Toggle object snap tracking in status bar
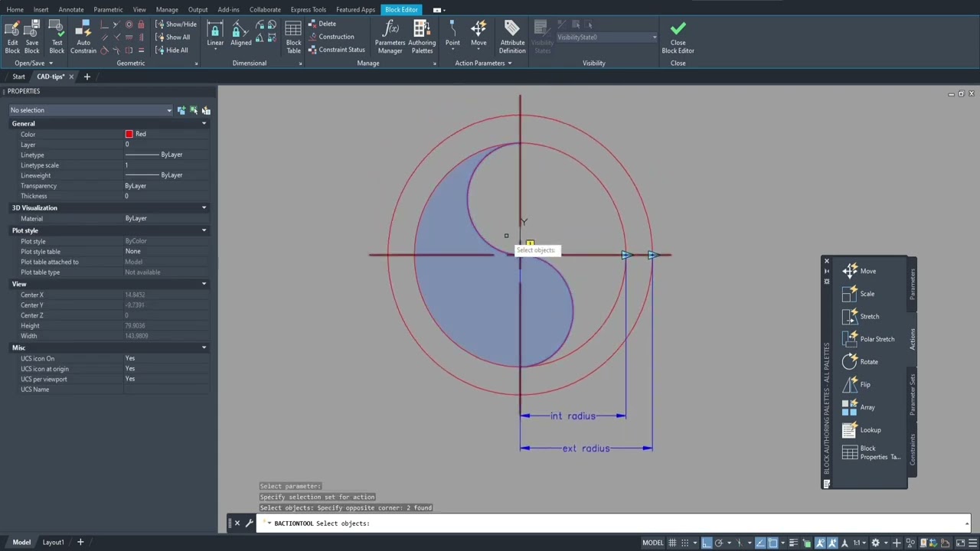Screen dimensions: 980x551 pos(760,543)
